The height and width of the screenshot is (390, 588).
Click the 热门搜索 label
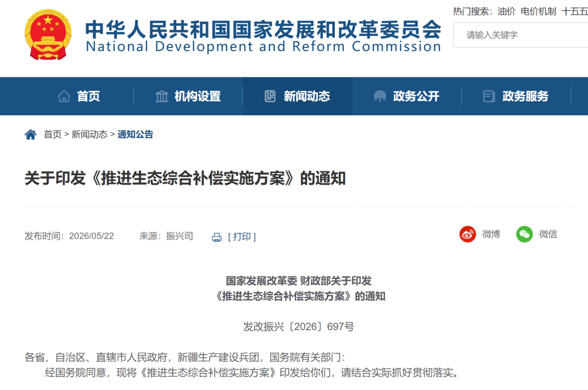473,11
